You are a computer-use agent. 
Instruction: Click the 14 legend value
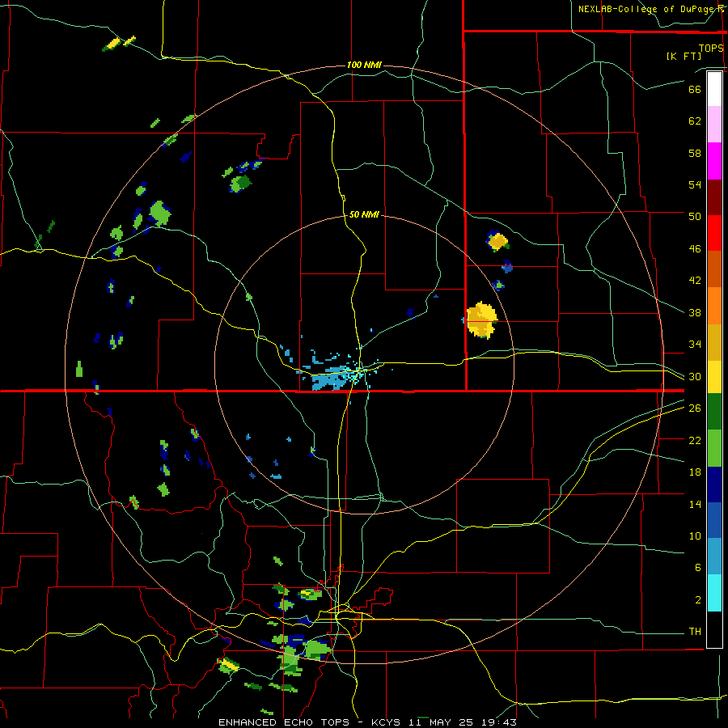695,504
